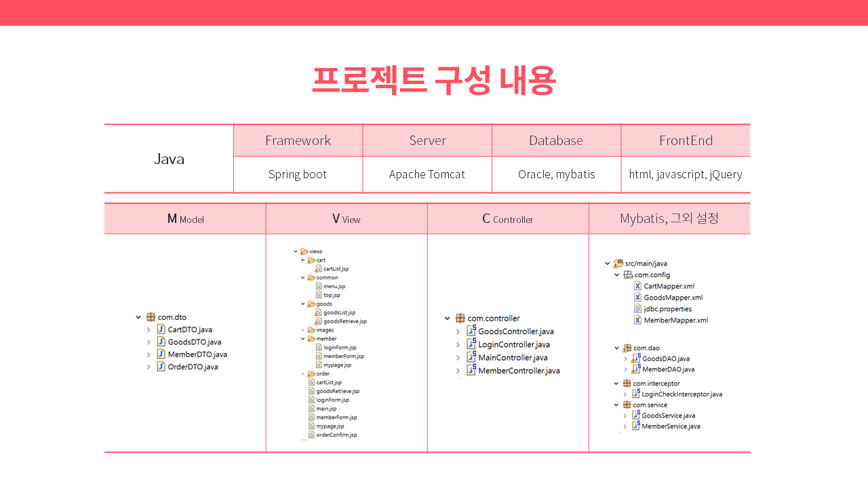This screenshot has height=488, width=868.
Task: Click the 'html, javascript, jQuery' cell
Action: coord(686,174)
